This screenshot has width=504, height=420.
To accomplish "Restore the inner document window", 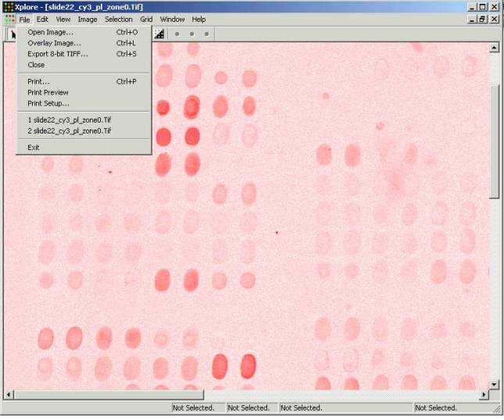I will click(482, 20).
